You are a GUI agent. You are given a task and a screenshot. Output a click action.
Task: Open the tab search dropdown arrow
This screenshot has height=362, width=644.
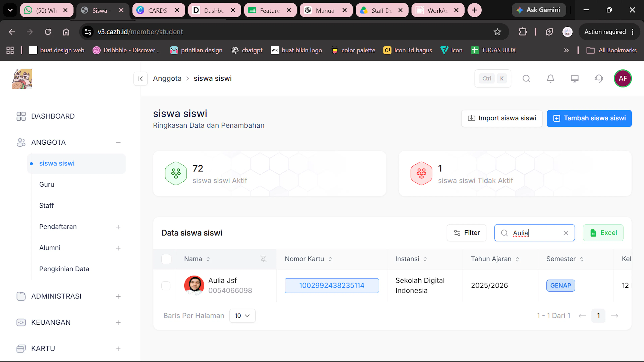(x=10, y=10)
